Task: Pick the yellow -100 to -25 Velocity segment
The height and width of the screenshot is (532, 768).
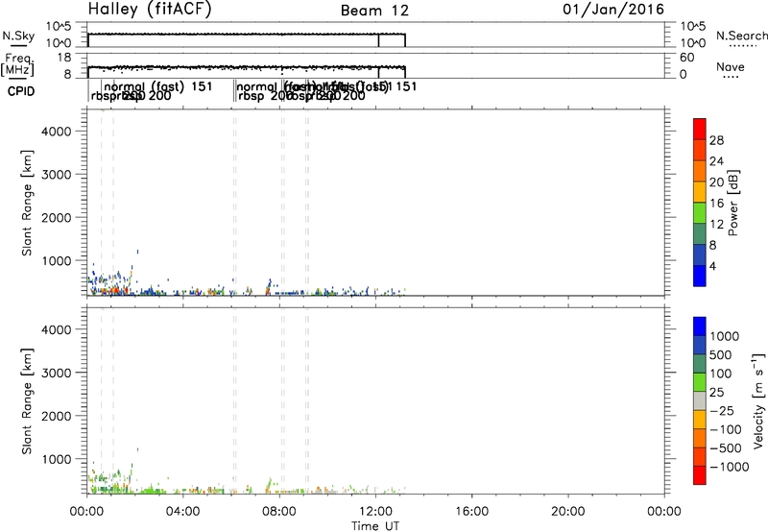Action: (700, 420)
